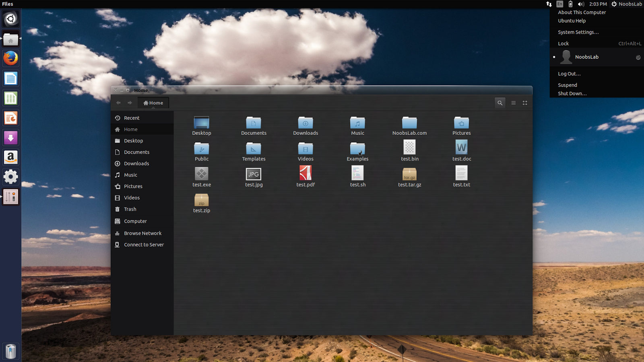Choose System Settings from the session menu

click(x=578, y=32)
